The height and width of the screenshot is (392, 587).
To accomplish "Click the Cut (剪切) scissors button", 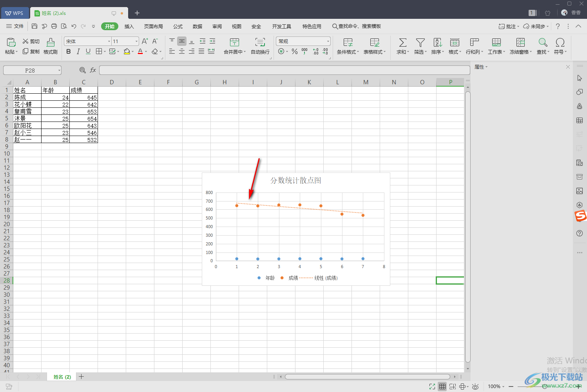I will coord(31,41).
